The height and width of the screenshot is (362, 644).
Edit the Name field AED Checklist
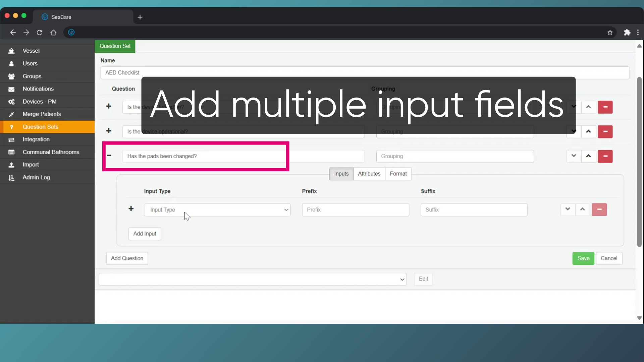(365, 73)
